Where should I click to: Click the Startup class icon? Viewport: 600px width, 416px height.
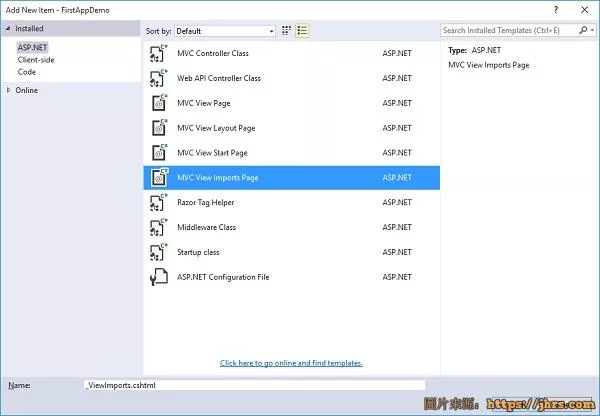point(159,252)
